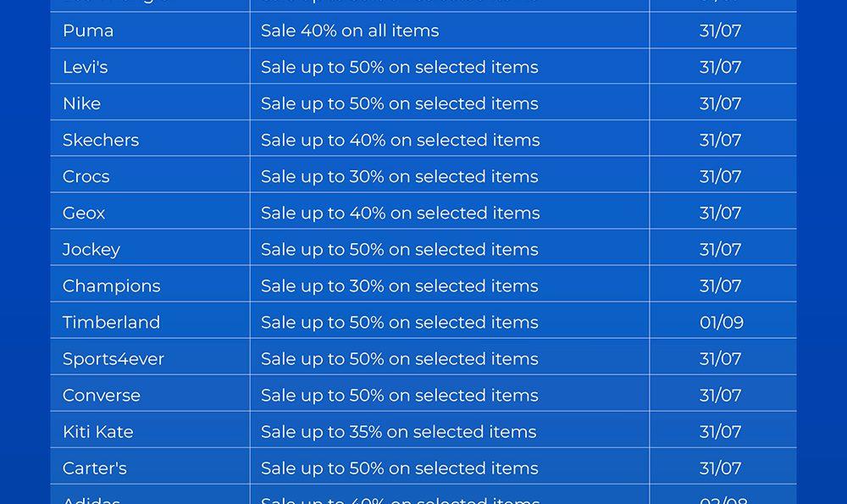Select the Skechers brand cell

[101, 141]
